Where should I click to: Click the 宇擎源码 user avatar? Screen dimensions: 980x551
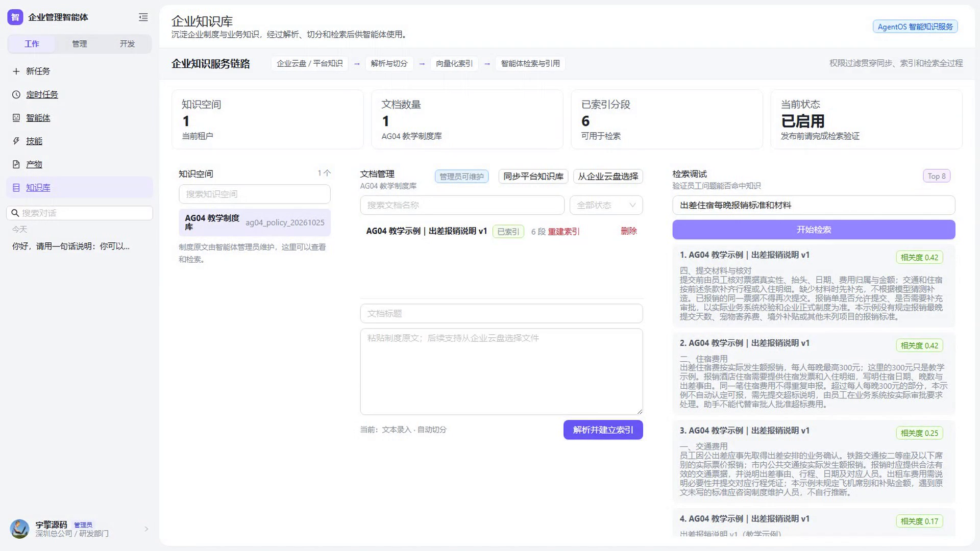click(x=20, y=529)
